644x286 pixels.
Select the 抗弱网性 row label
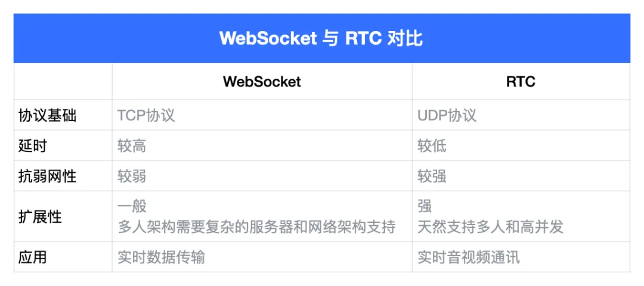pyautogui.click(x=48, y=176)
